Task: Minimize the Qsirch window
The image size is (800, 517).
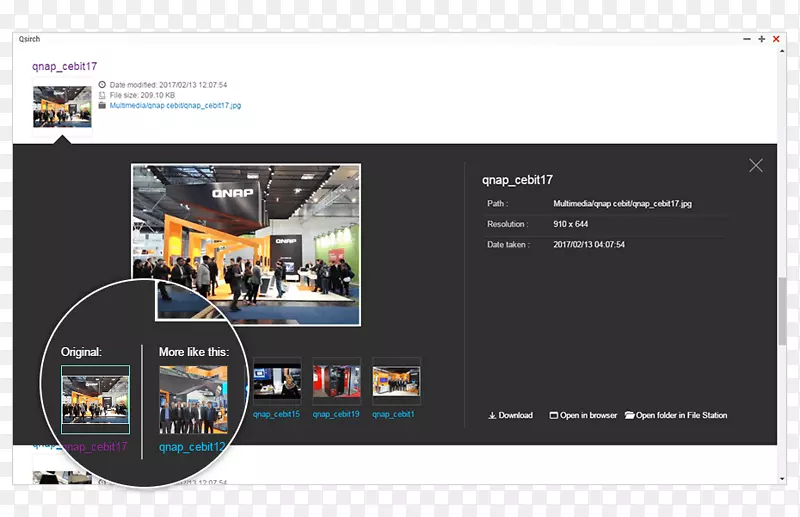Action: coord(747,39)
